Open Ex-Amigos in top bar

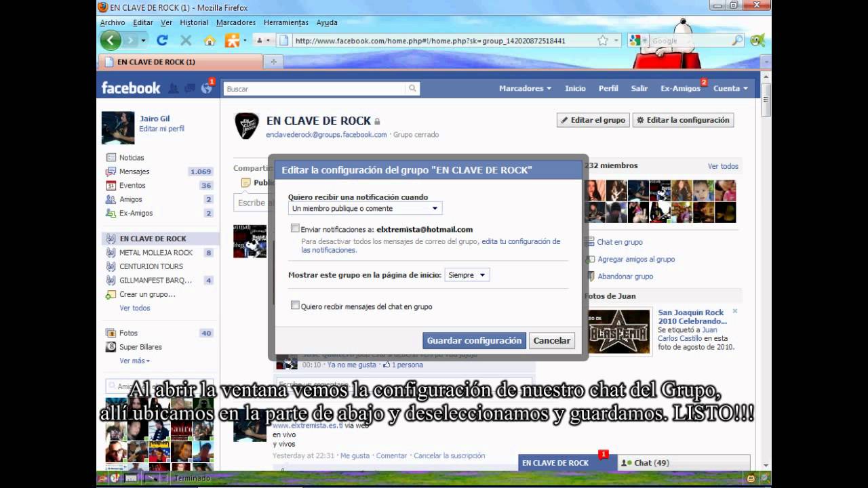click(x=680, y=88)
